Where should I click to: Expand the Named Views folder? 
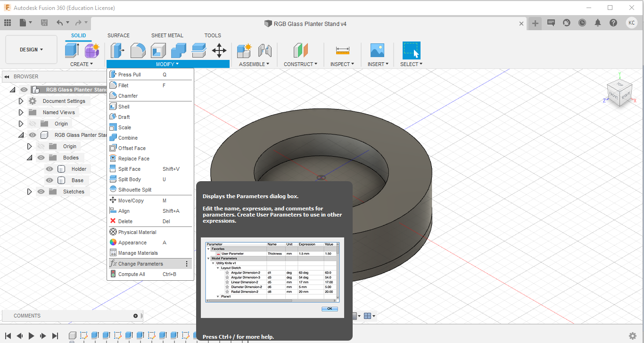[x=21, y=112]
